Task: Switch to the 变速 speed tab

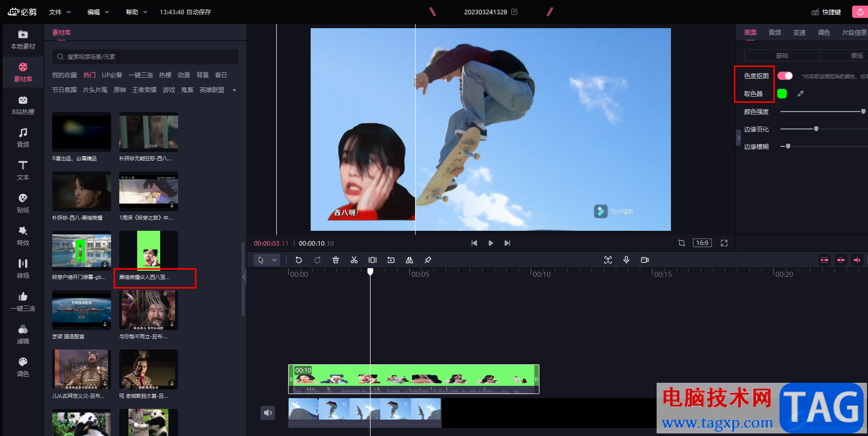Action: click(799, 32)
